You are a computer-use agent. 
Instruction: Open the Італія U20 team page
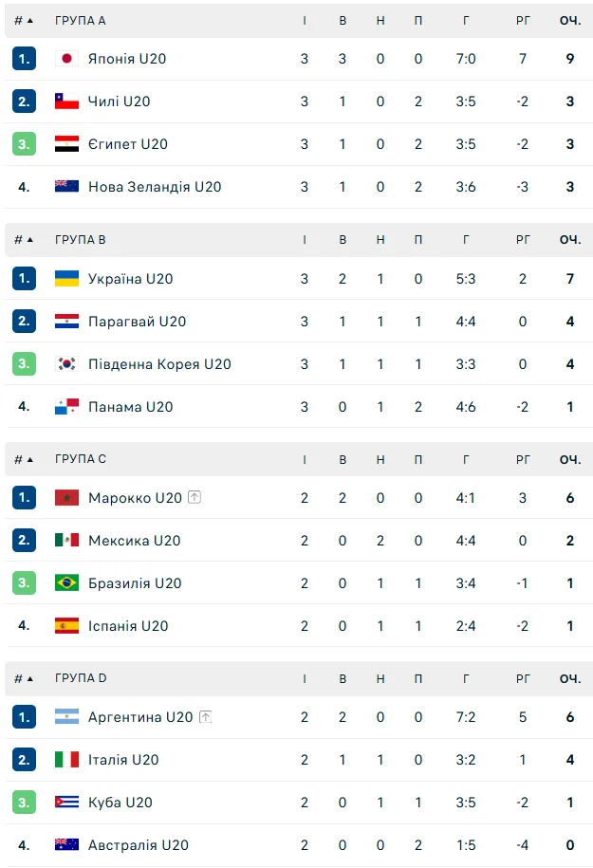point(123,760)
